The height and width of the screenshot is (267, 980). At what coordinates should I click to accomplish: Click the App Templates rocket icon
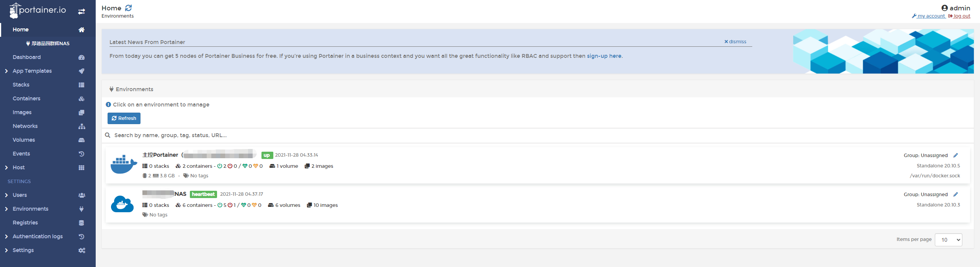82,71
